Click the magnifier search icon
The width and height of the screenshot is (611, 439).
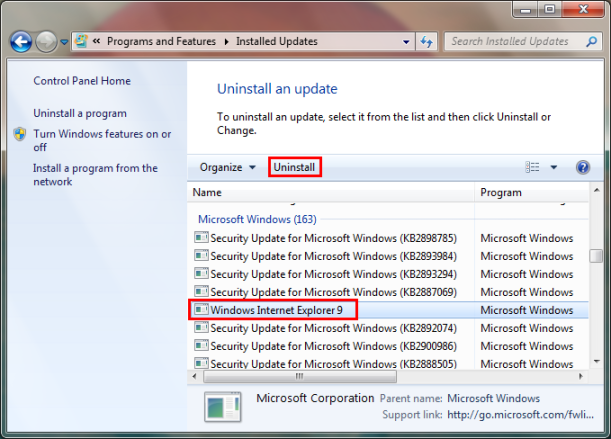591,41
